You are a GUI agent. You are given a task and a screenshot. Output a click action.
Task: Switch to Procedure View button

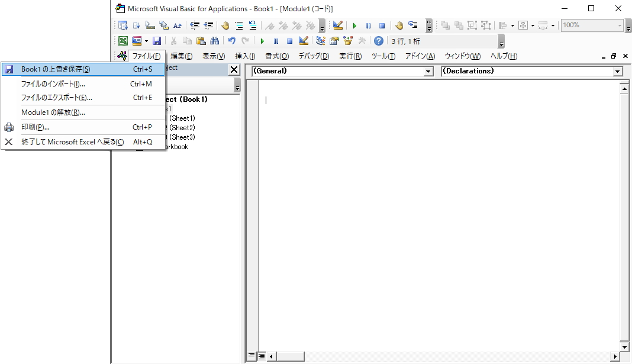coord(251,356)
